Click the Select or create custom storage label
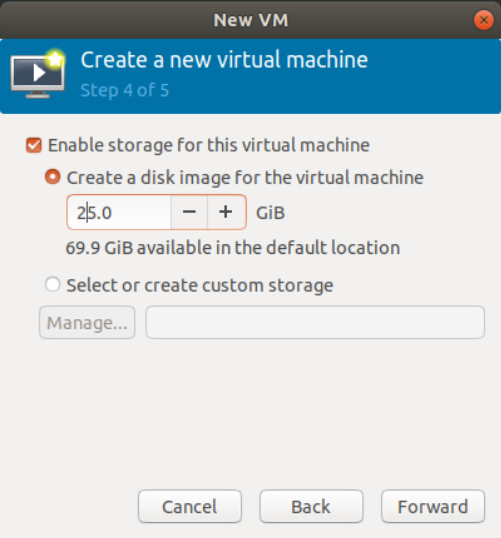Viewport: 501px width, 538px height. click(200, 285)
